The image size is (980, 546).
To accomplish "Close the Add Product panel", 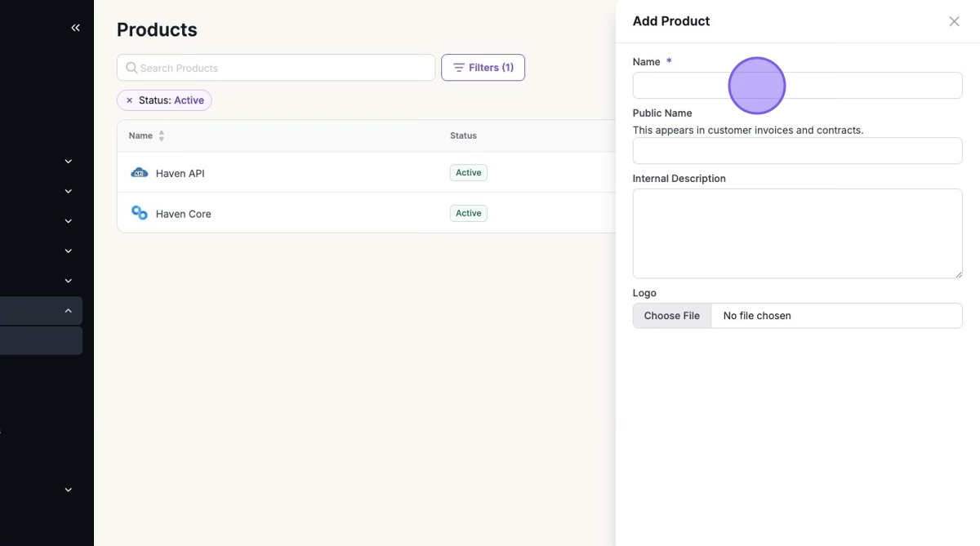I will 954,21.
